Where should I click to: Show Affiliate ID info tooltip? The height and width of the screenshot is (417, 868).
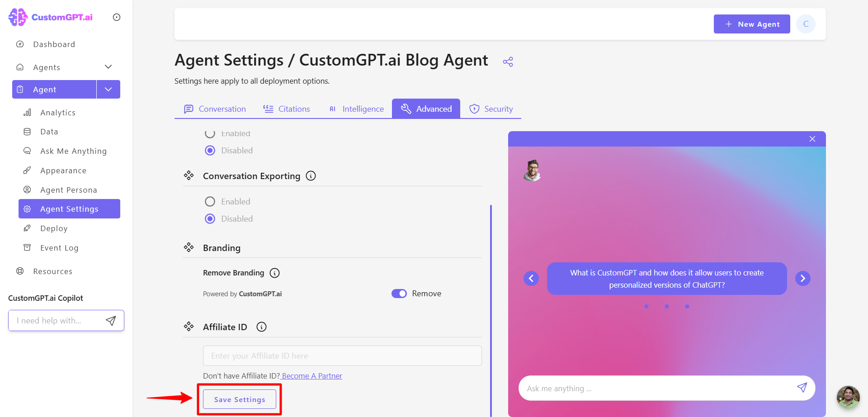click(x=262, y=327)
